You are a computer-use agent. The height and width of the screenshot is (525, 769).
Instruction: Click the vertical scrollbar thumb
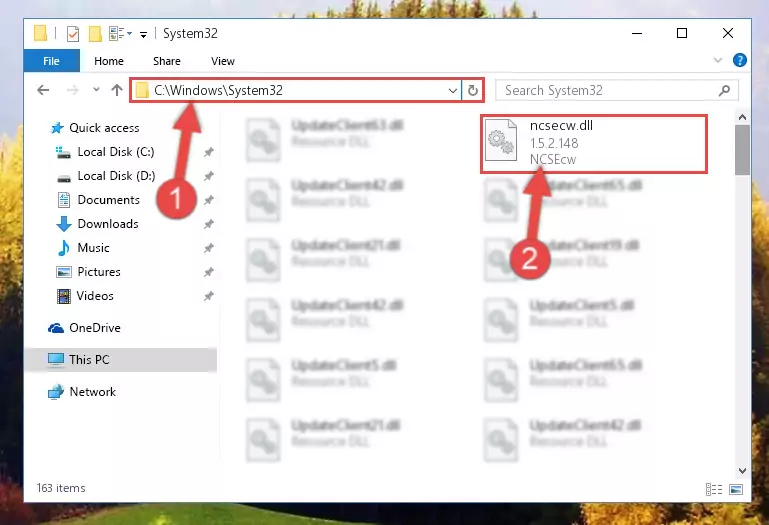[742, 149]
